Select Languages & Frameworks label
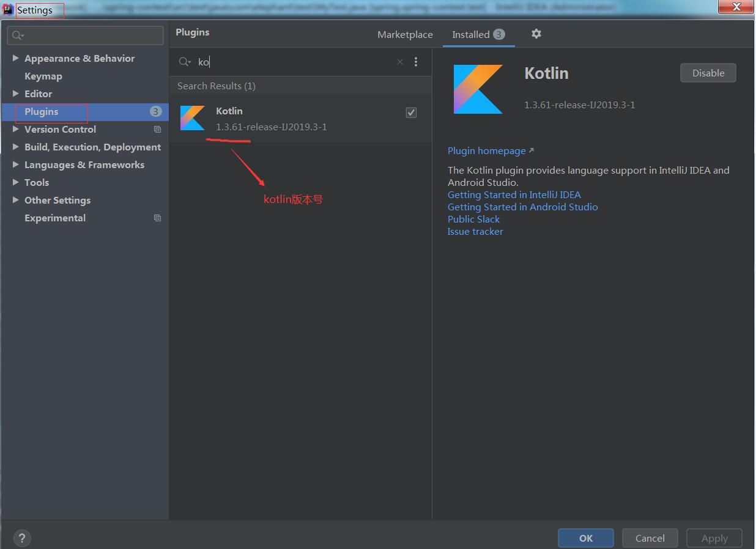The height and width of the screenshot is (549, 756). pos(84,165)
